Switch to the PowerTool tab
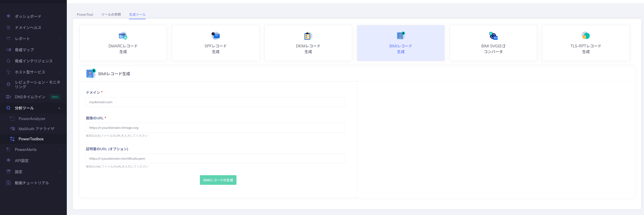644x215 pixels. pyautogui.click(x=85, y=15)
